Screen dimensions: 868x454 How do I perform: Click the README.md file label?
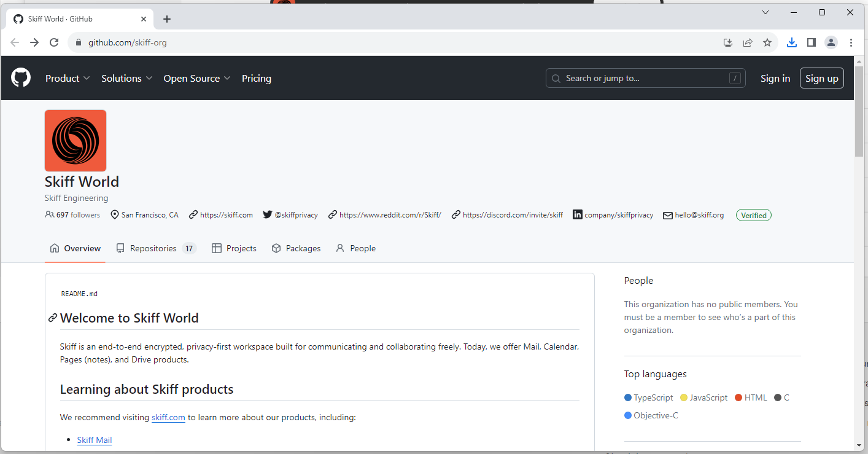click(79, 294)
